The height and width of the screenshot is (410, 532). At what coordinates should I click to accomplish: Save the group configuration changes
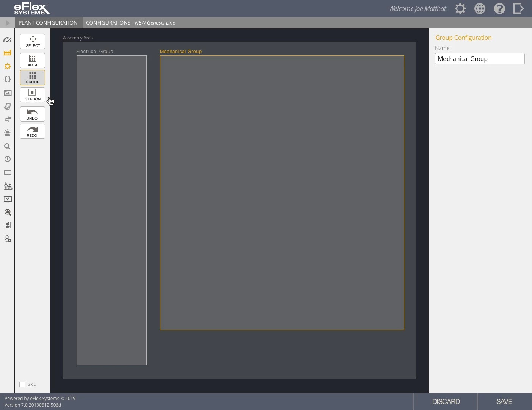(x=504, y=401)
